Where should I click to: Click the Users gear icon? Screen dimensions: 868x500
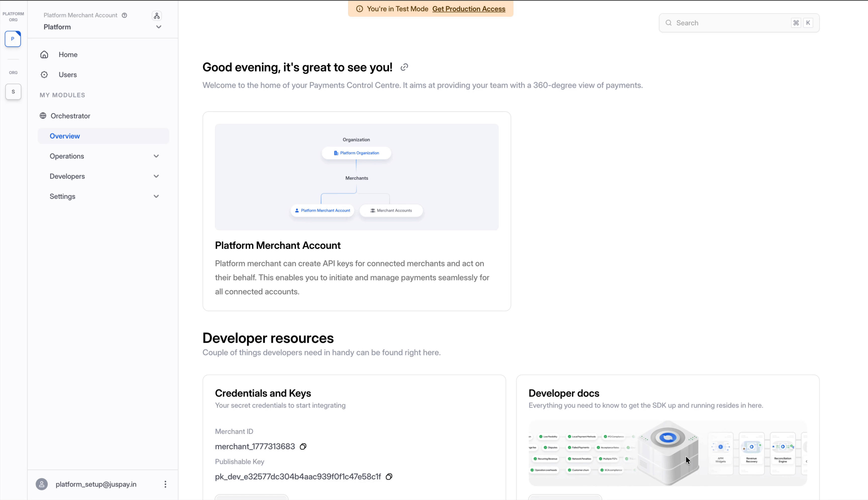(x=44, y=74)
